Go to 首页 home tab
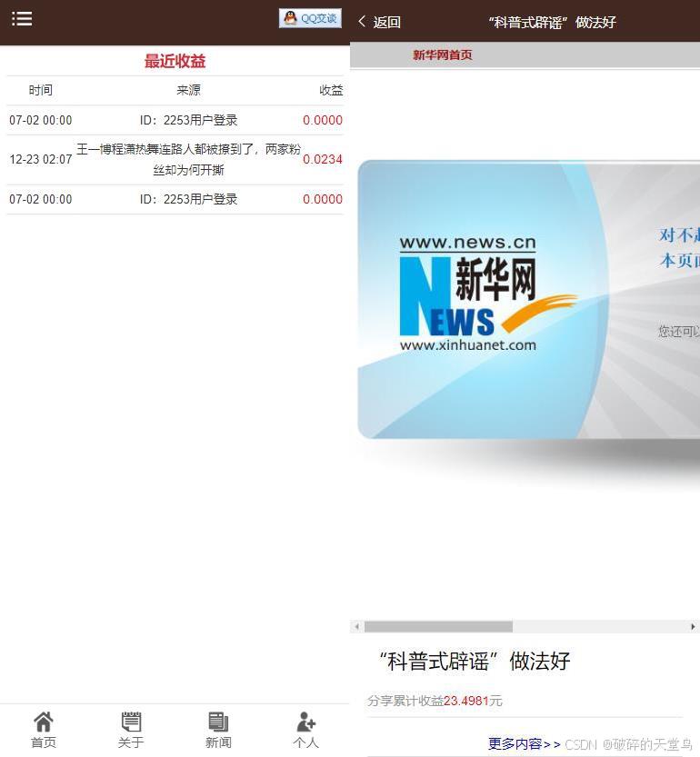Viewport: 700px width, 757px height. click(44, 730)
